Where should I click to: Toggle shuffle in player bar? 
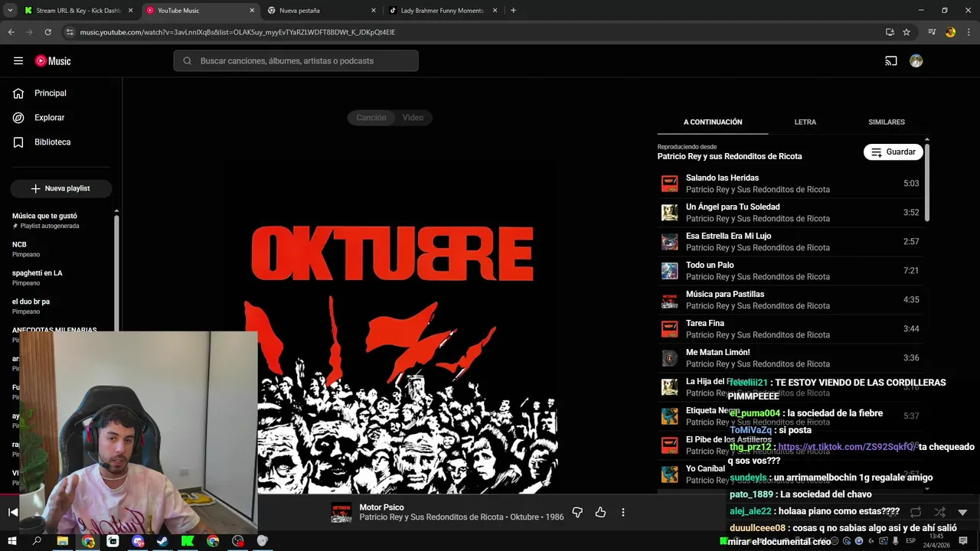[939, 512]
